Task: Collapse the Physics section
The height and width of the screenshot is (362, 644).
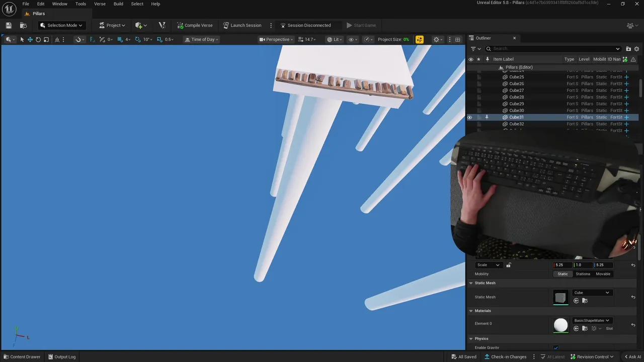Action: (x=471, y=338)
